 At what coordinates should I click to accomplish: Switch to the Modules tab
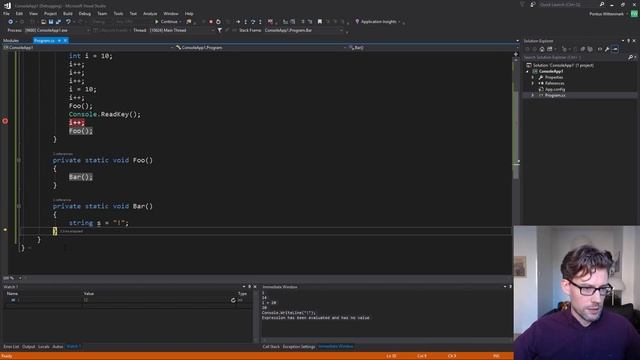tap(11, 41)
